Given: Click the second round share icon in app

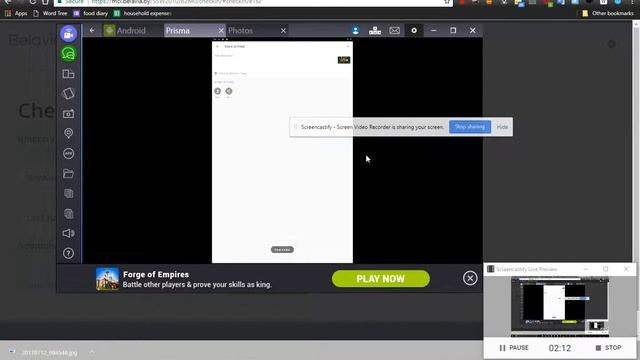Looking at the screenshot, I should point(229,91).
